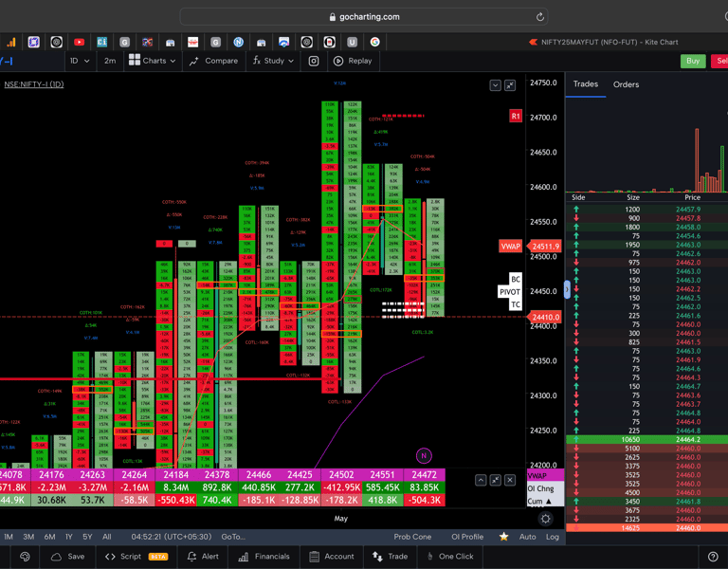
Task: Set range to 1M
Action: (x=9, y=537)
